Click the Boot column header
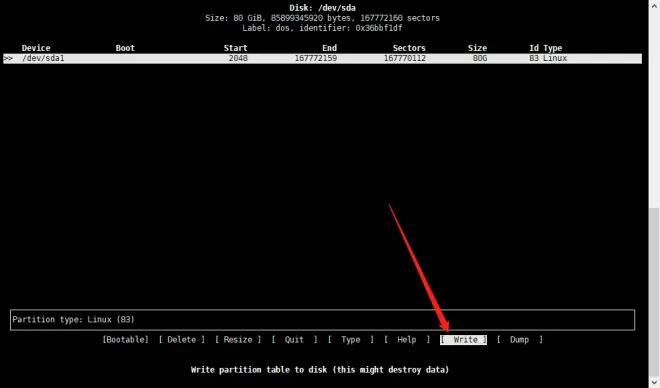 (x=125, y=48)
